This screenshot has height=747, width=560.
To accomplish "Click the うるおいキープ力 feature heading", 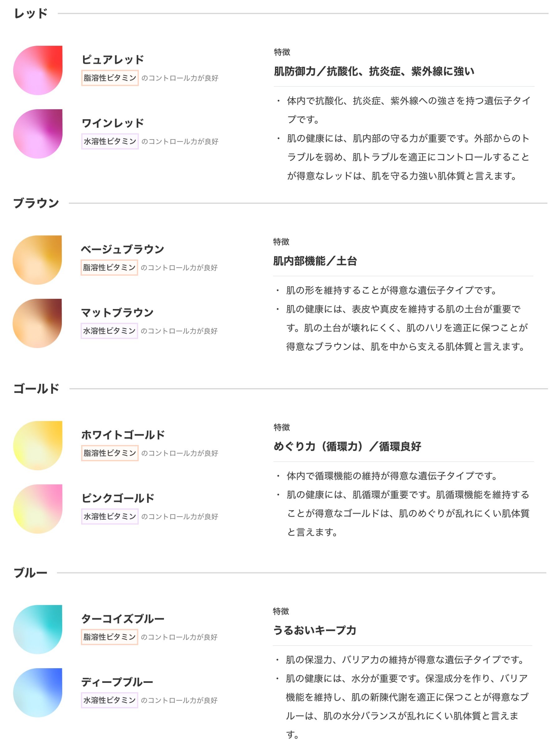I will click(315, 631).
